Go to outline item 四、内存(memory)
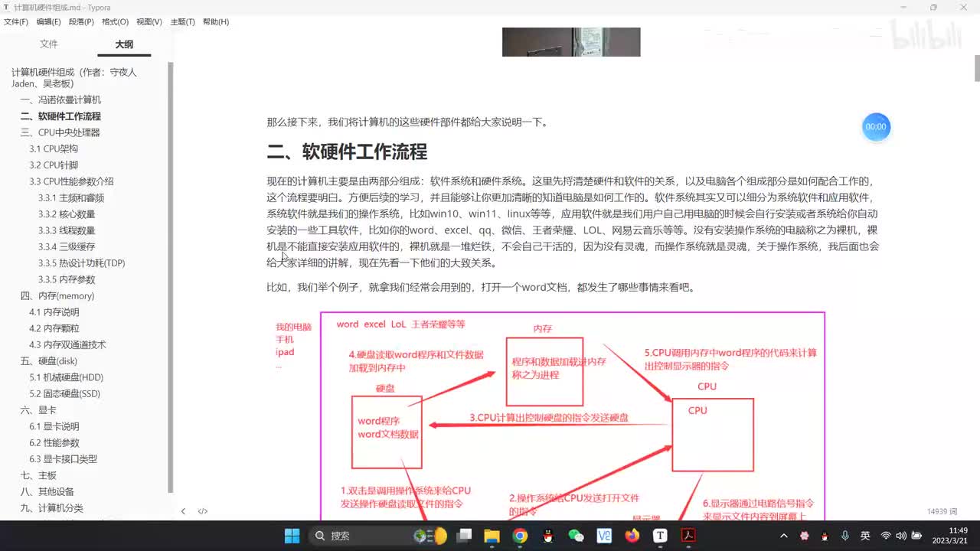Screen dimensions: 980x551 pos(57,296)
